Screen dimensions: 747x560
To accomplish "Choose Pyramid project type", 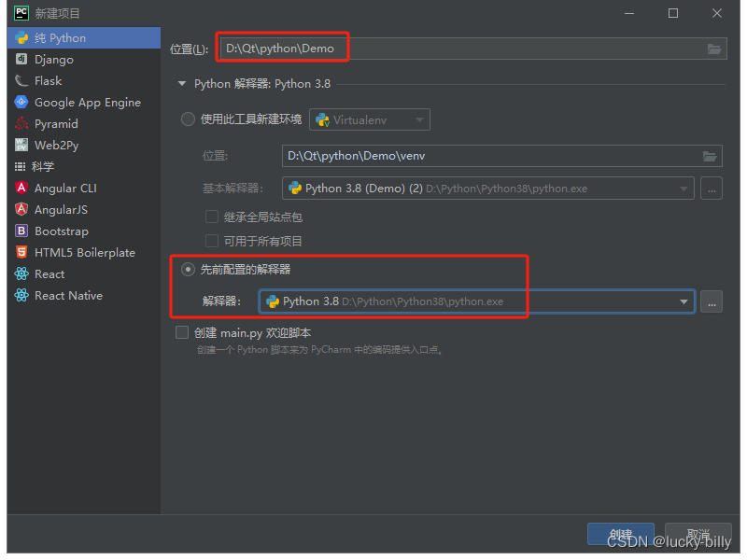I will tap(56, 124).
